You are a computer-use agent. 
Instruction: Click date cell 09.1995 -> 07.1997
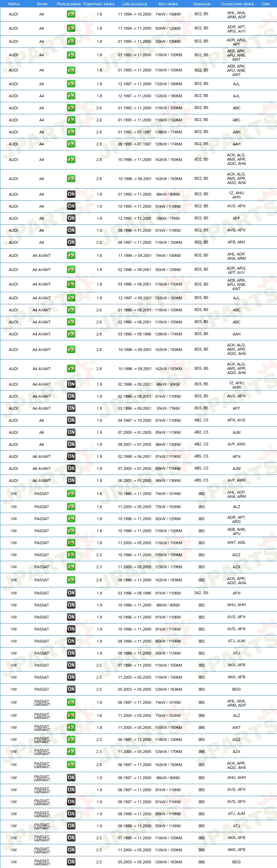135,144
